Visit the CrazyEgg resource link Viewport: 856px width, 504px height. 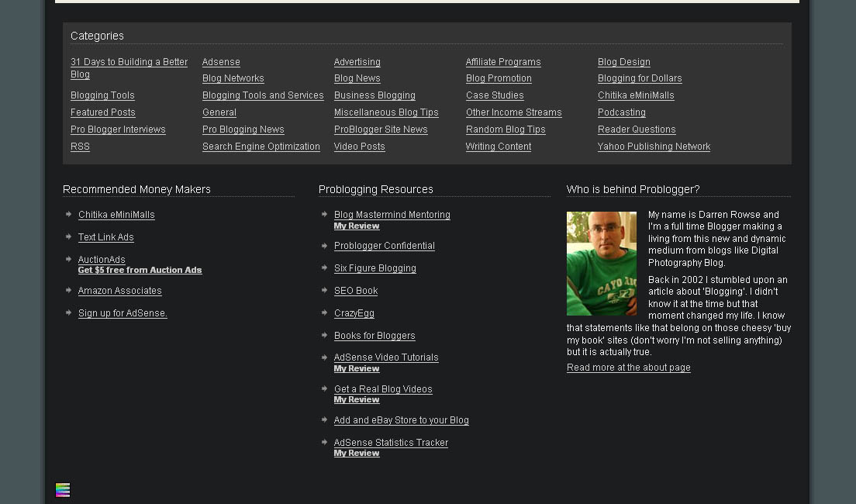tap(354, 313)
